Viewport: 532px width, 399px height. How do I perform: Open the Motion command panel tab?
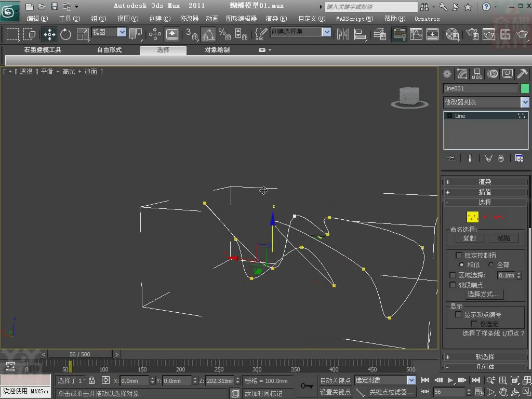pos(493,74)
